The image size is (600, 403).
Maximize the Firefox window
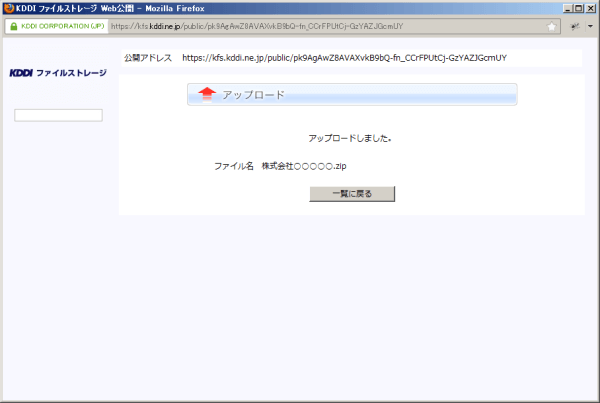coord(578,8)
